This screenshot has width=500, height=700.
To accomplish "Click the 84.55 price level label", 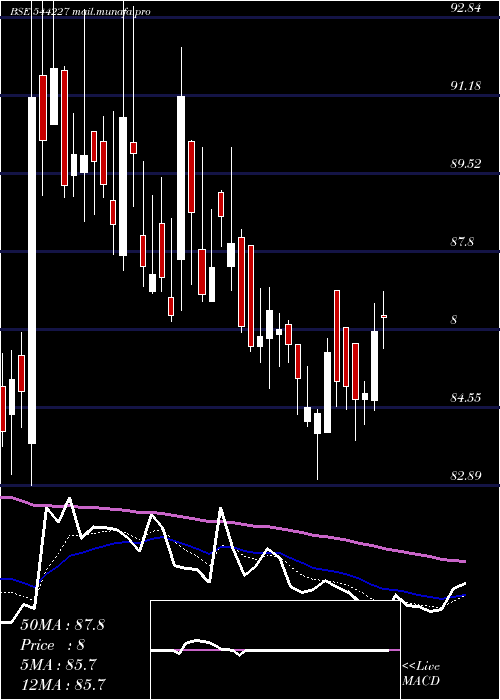I will (466, 397).
